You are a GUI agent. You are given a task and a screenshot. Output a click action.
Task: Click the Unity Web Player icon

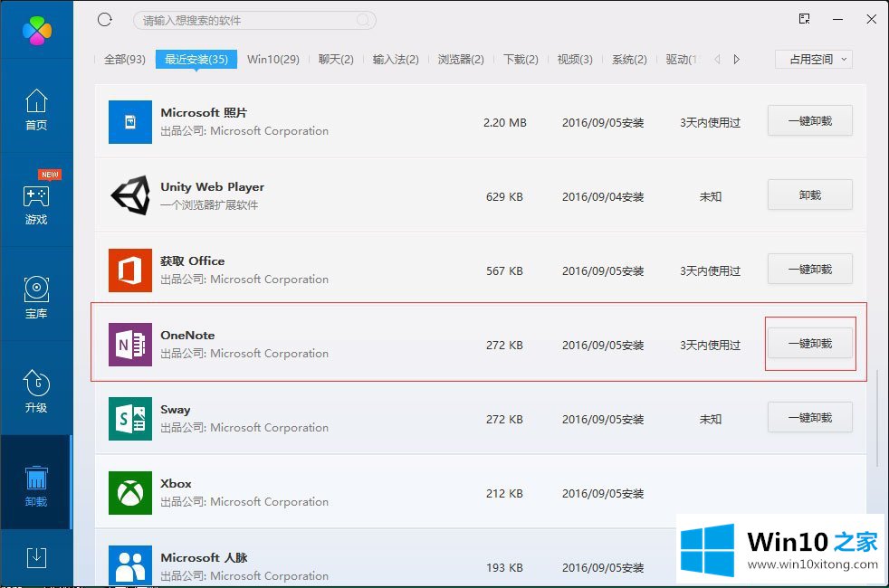point(130,196)
